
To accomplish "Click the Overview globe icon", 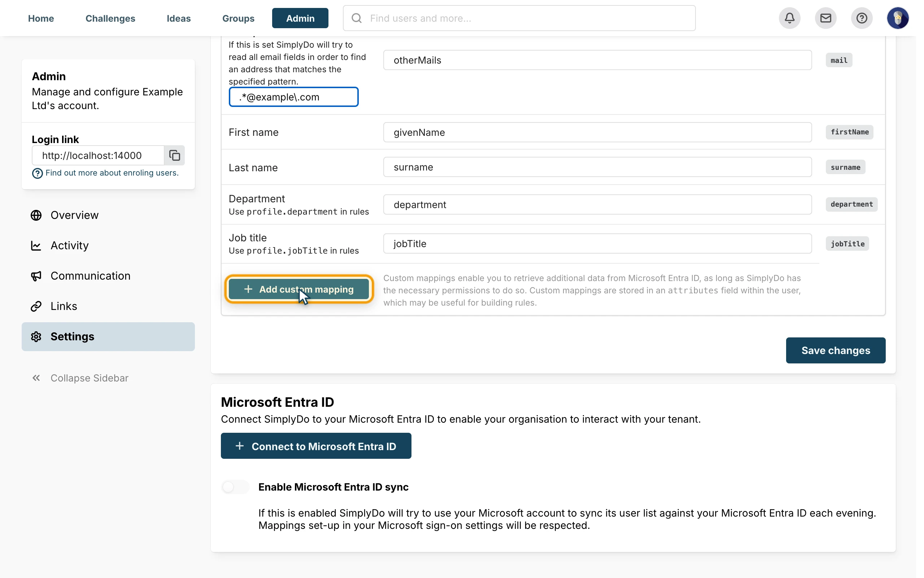I will pos(36,215).
